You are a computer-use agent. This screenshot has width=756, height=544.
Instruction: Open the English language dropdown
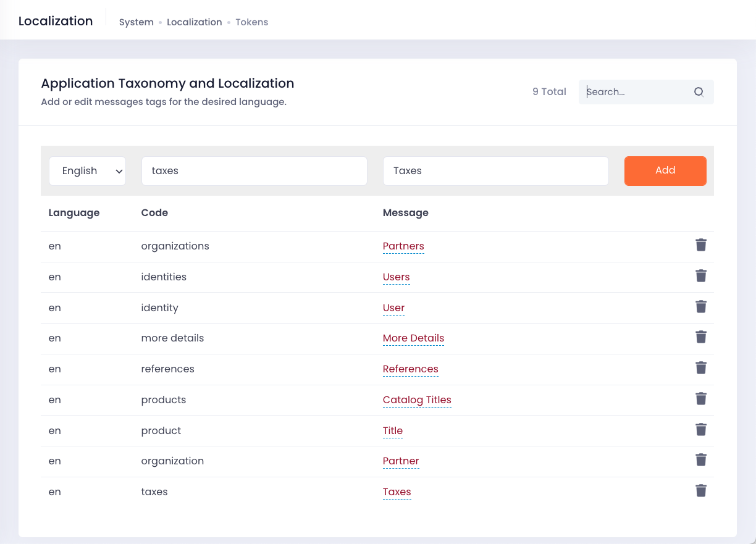pos(87,171)
